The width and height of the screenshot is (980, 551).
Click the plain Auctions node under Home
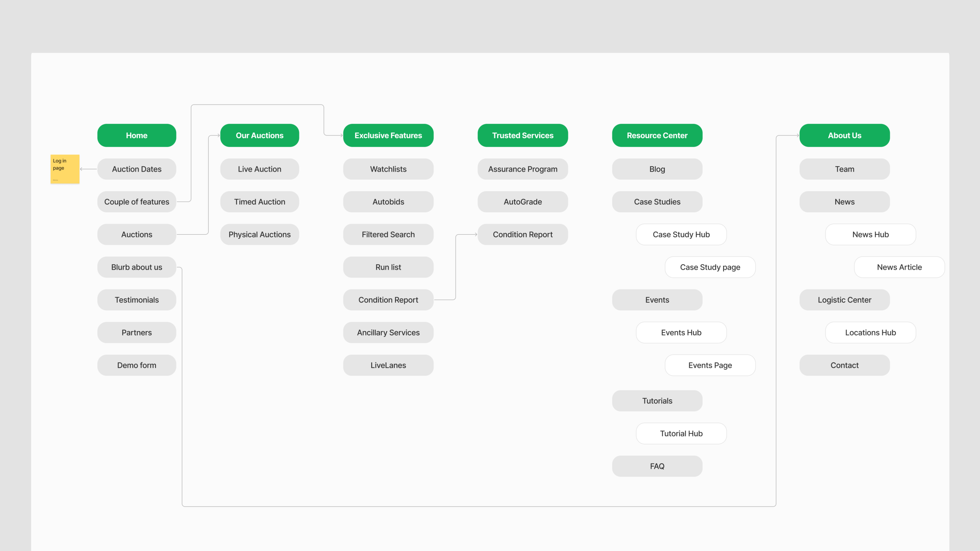pos(137,235)
